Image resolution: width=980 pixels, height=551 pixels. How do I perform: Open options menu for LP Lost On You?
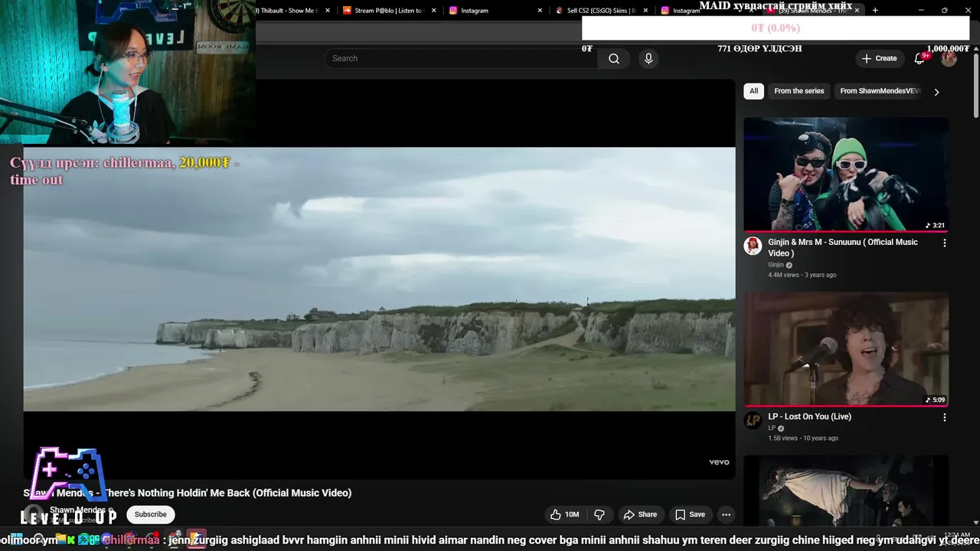click(944, 418)
